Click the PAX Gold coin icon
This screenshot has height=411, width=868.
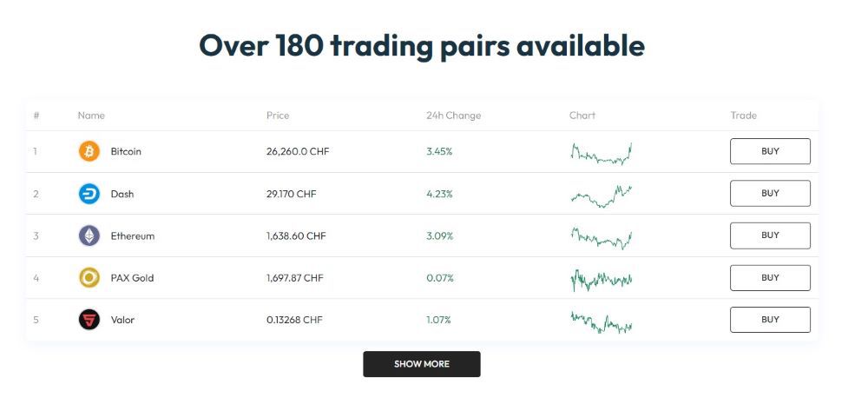89,278
